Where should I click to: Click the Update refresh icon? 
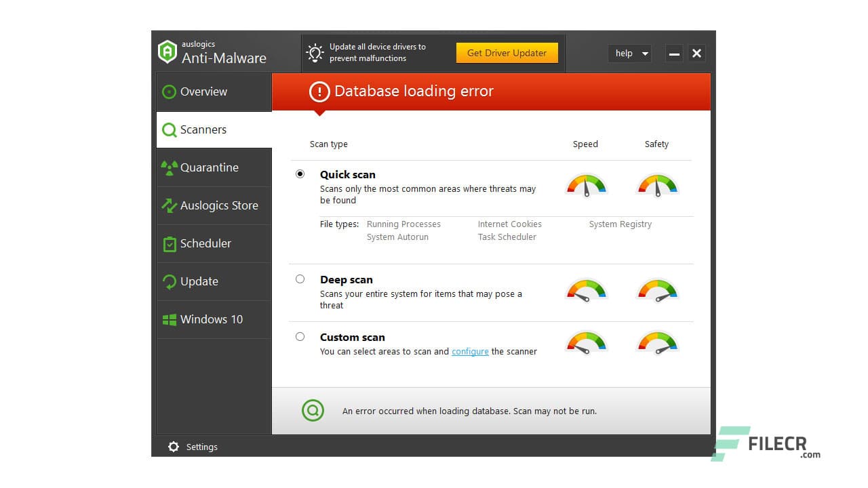(x=169, y=281)
